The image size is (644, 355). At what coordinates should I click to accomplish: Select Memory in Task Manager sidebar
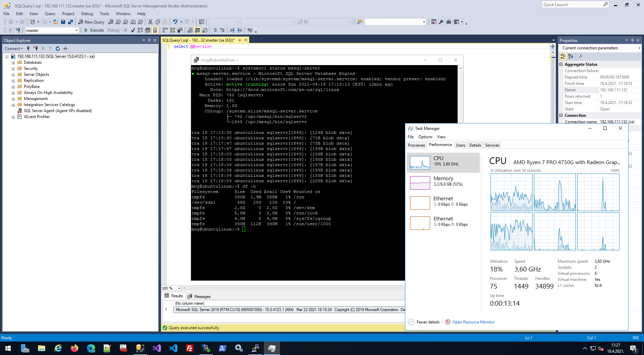click(x=443, y=183)
